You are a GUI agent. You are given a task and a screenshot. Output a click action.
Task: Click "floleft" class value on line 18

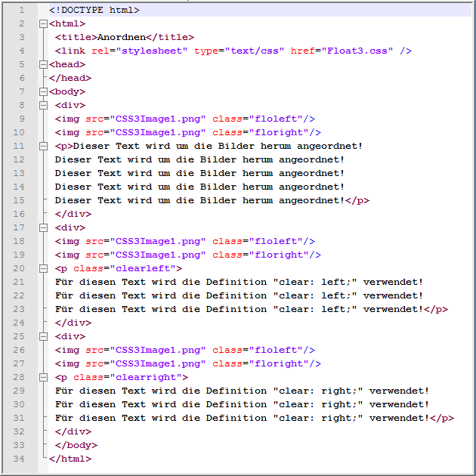(278, 241)
